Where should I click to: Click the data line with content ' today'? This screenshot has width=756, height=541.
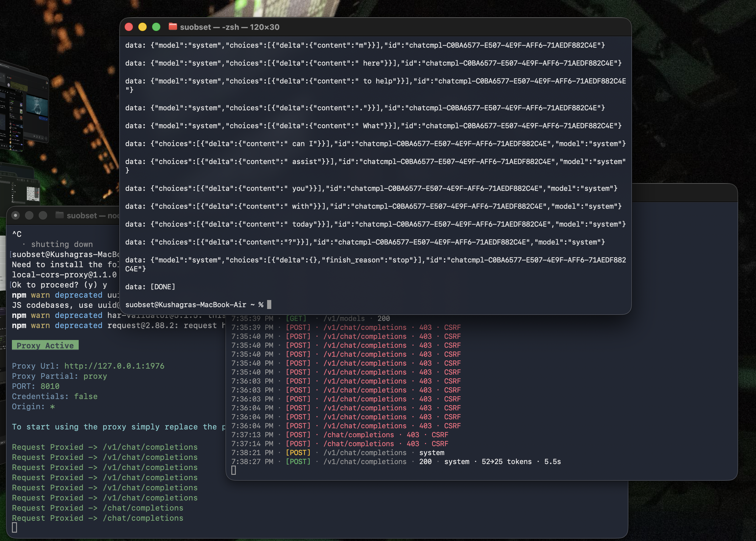pos(375,224)
